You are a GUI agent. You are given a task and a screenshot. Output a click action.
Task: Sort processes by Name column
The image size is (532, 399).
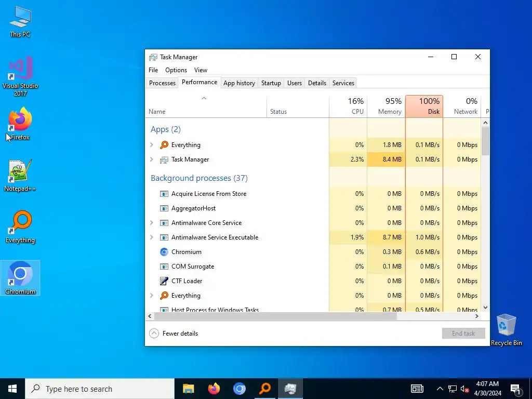coord(206,107)
